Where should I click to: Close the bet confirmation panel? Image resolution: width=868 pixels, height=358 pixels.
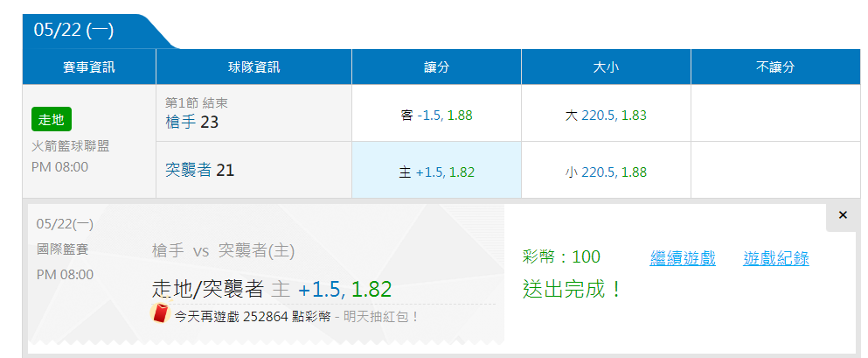click(x=843, y=215)
